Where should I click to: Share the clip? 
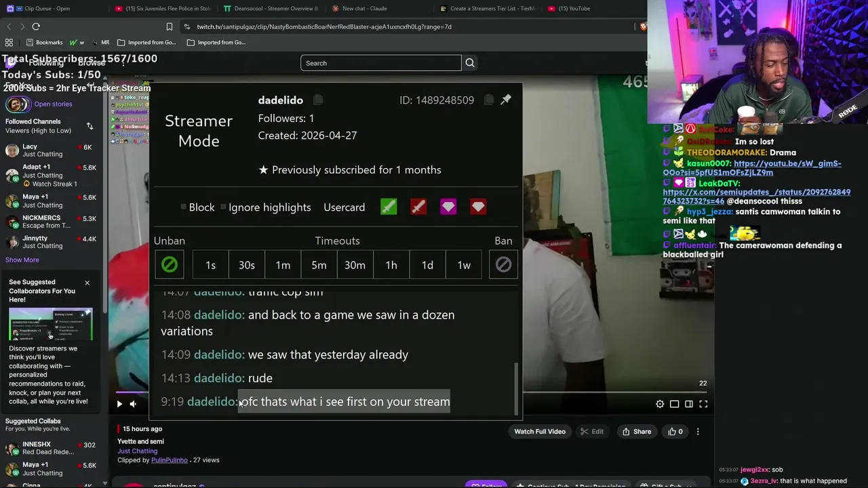coord(637,432)
